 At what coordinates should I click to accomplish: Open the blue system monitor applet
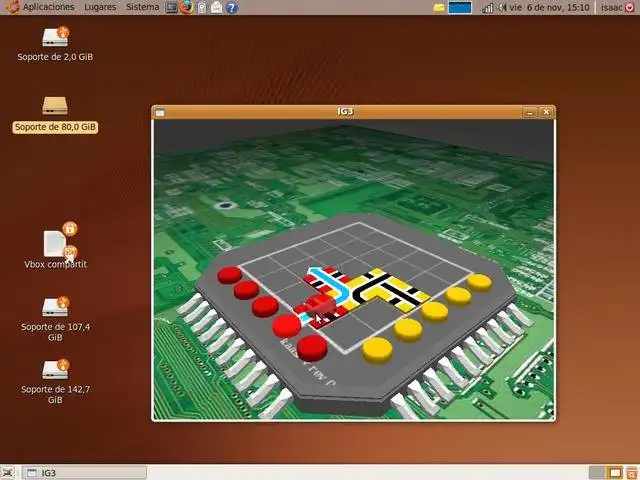pyautogui.click(x=460, y=7)
